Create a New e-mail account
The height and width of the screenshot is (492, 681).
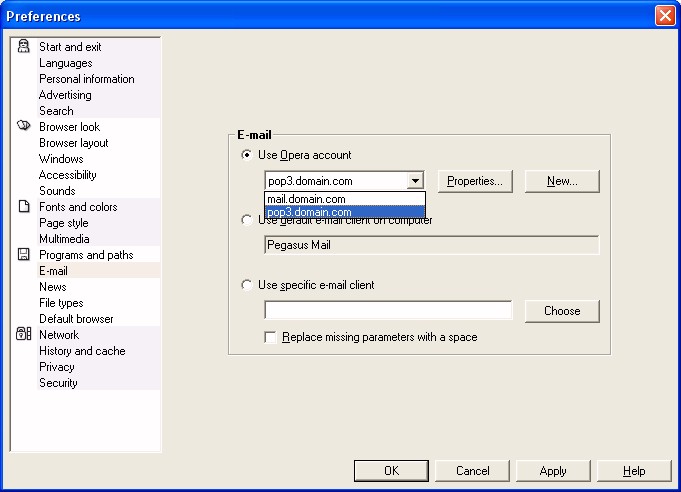pos(562,181)
